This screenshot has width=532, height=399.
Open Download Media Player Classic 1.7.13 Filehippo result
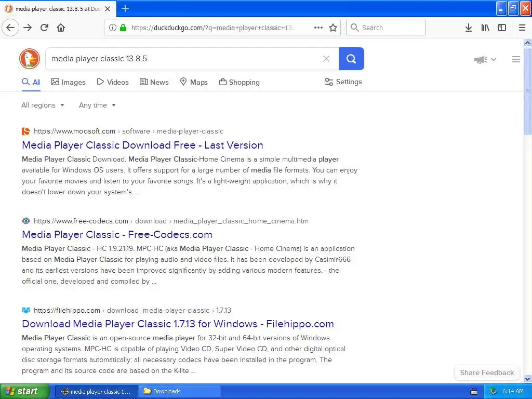[x=178, y=324]
